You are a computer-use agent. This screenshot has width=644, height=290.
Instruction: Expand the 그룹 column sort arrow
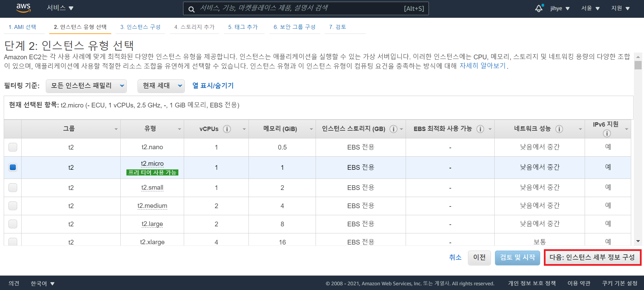pos(116,129)
